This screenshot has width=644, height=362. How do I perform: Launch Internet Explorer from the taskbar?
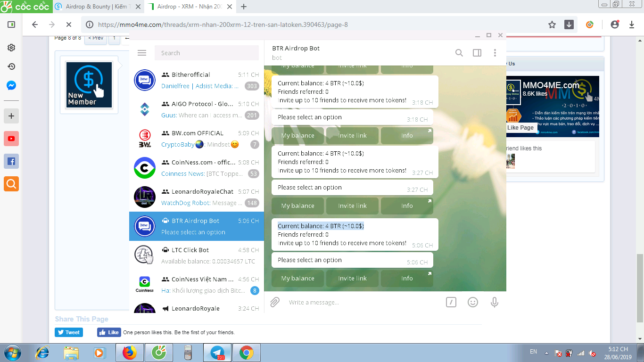[x=42, y=352]
